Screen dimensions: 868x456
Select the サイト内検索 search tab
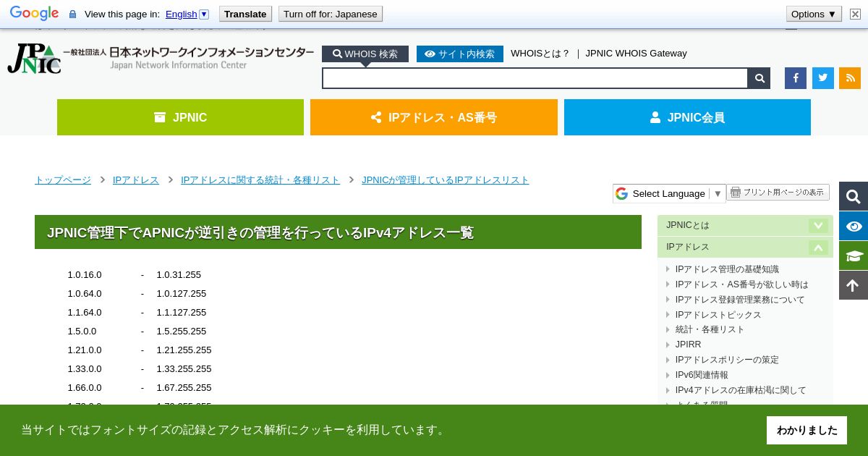[x=460, y=54]
